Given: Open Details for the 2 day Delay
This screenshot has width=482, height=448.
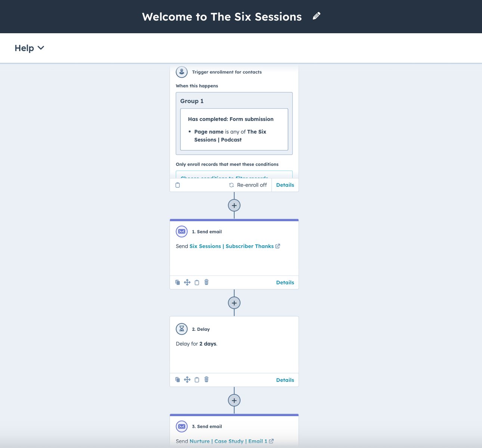Looking at the screenshot, I should click(x=285, y=380).
